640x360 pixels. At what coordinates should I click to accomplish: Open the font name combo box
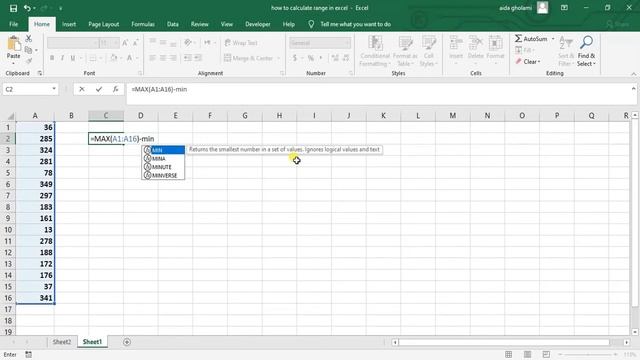[73, 43]
